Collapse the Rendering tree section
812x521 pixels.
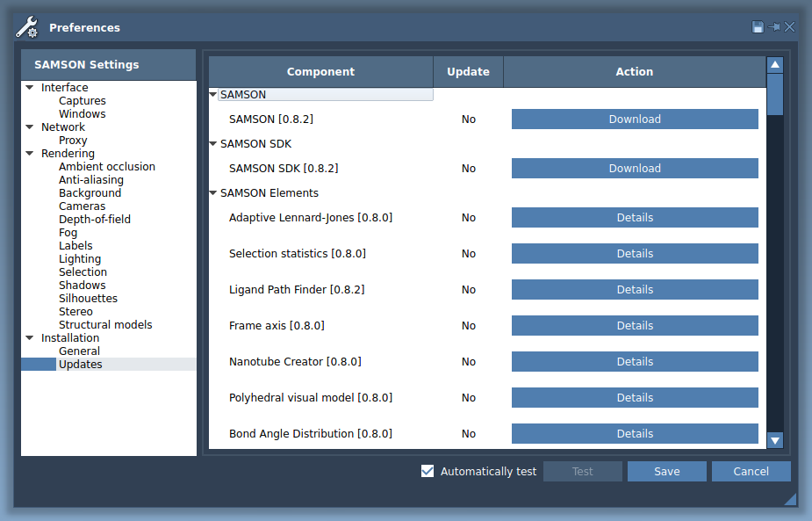(30, 154)
